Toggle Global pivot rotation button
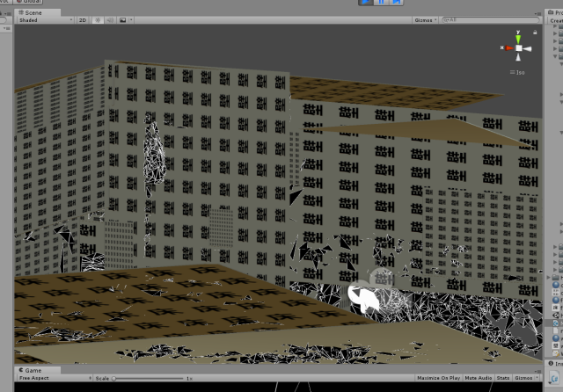The height and width of the screenshot is (392, 563). click(29, 2)
